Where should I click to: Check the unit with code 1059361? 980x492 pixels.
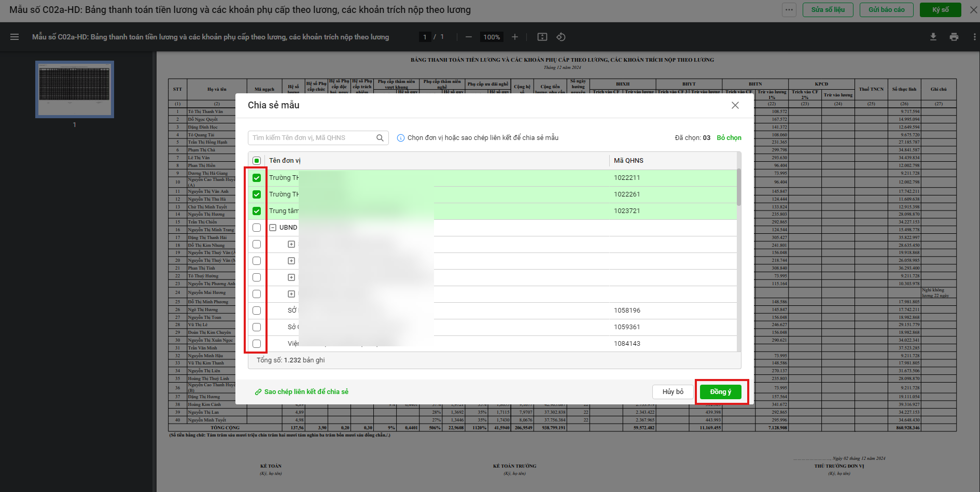click(x=257, y=327)
